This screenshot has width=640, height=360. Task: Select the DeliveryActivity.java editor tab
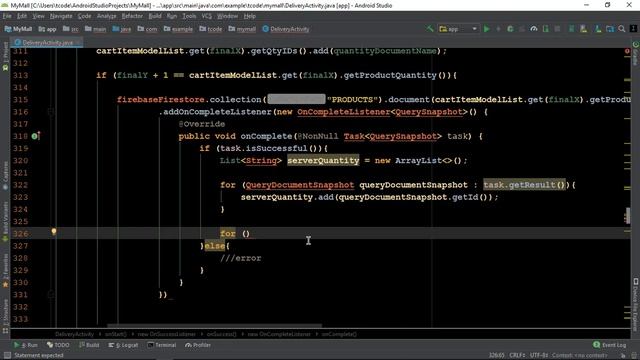[47, 42]
